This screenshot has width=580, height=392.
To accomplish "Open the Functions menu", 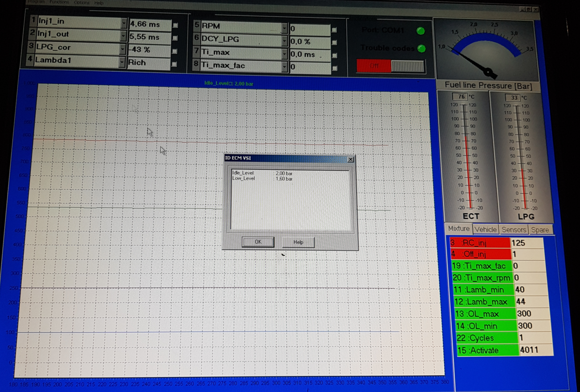I will [60, 2].
